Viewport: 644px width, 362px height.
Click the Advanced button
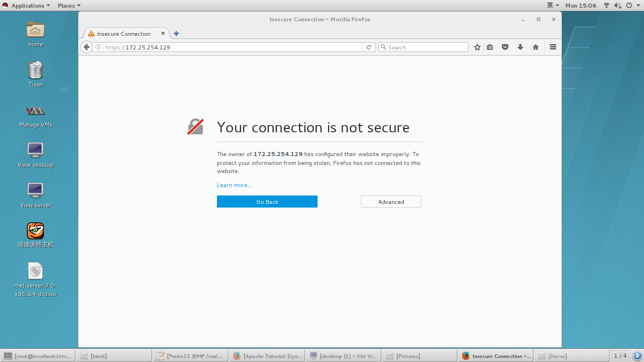coord(391,202)
